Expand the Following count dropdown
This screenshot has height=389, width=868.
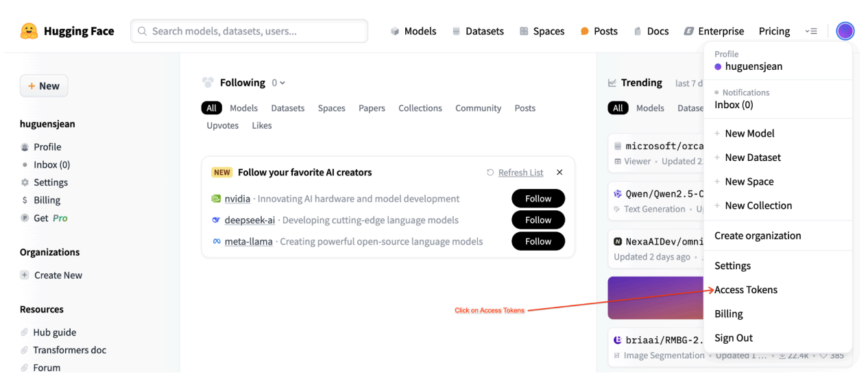coord(278,83)
